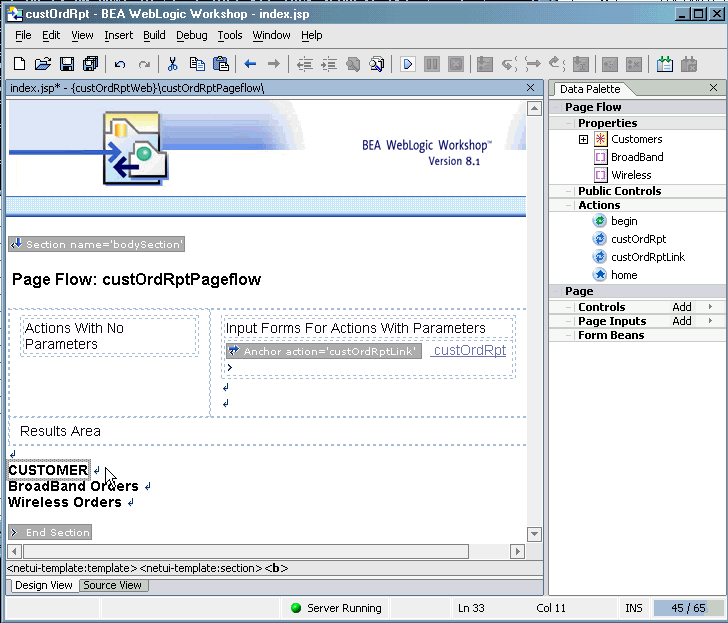Open the Edit menu
728x623 pixels.
[51, 35]
